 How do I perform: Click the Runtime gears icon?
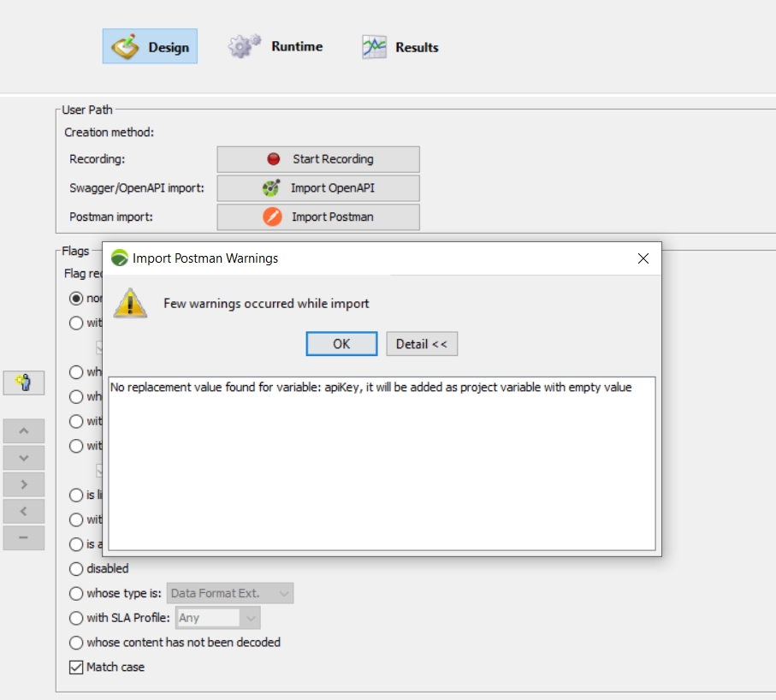[244, 46]
